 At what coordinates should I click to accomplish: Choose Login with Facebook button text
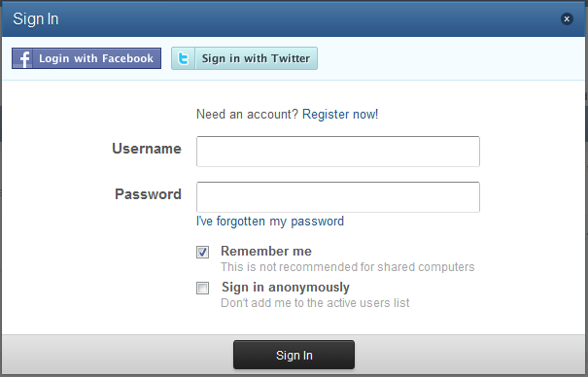pos(96,58)
